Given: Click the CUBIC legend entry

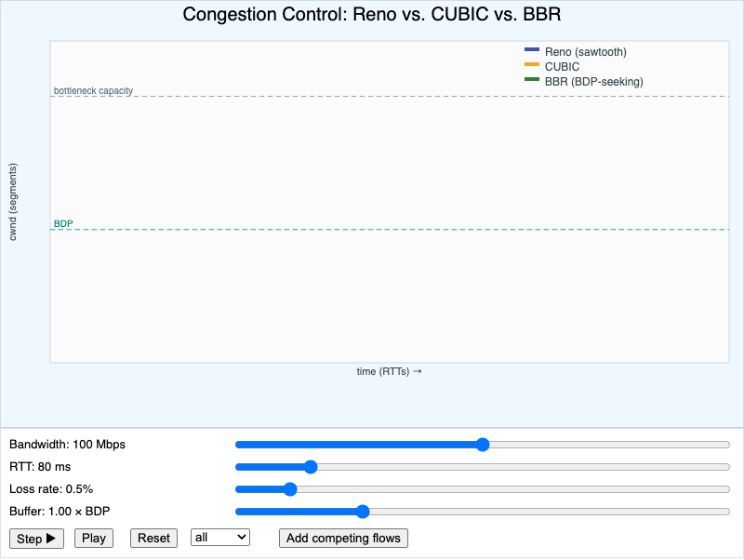Looking at the screenshot, I should click(x=552, y=66).
